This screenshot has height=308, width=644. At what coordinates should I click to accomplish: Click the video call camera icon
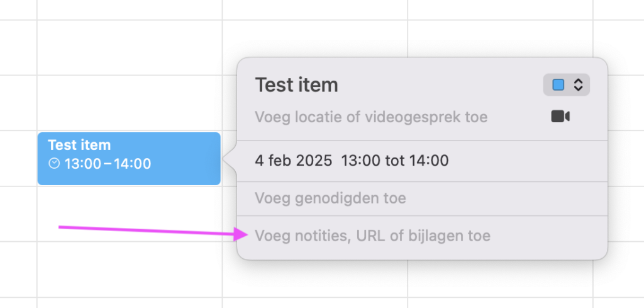tap(560, 117)
